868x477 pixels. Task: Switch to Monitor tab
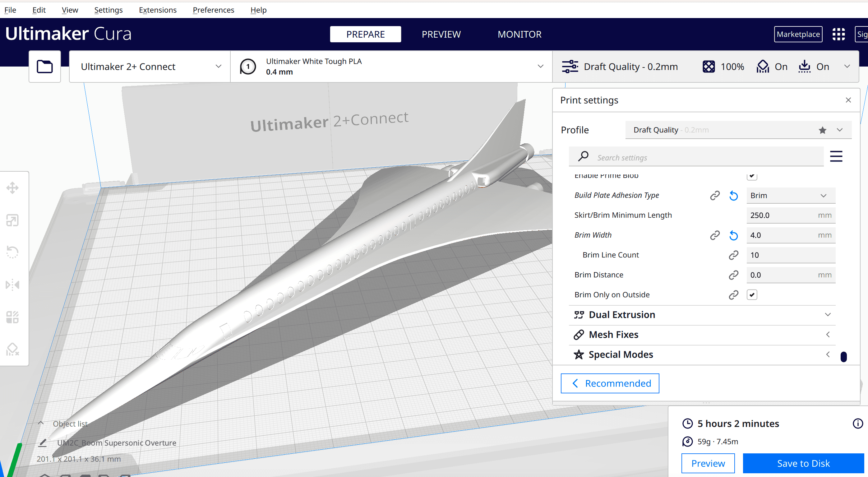(x=520, y=34)
